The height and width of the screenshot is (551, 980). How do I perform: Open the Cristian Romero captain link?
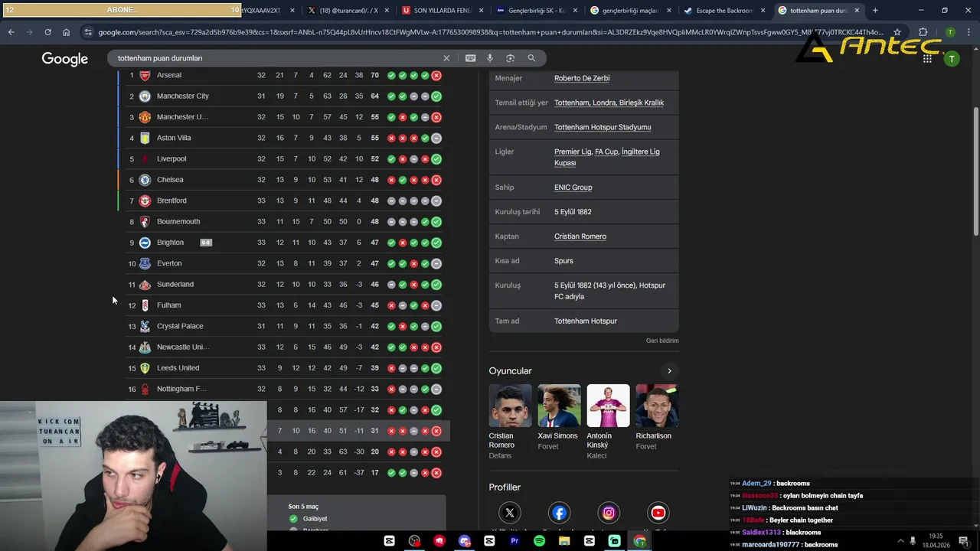580,236
